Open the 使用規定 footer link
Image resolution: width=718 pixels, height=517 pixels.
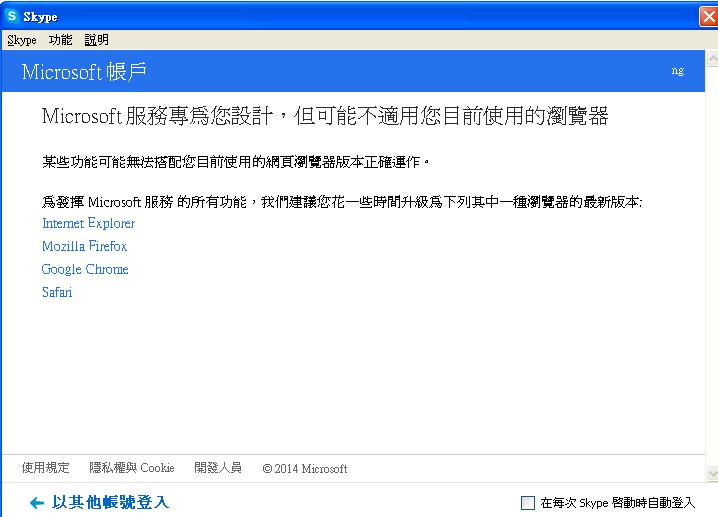46,468
